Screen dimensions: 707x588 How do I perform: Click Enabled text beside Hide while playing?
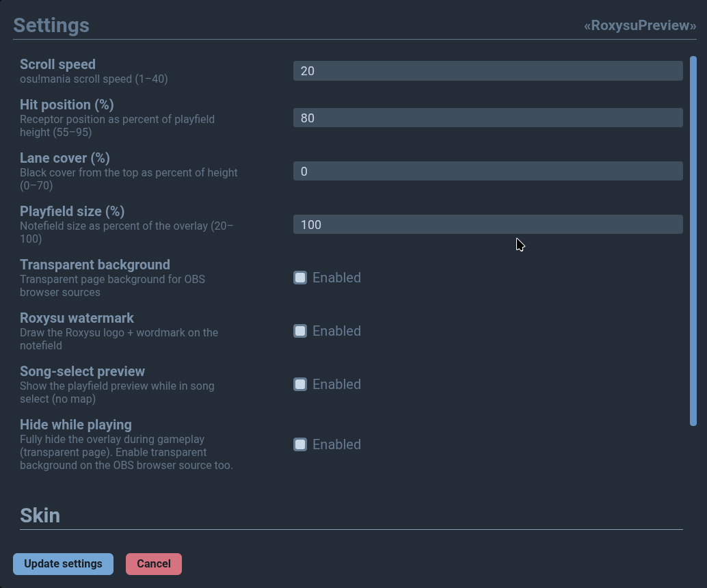[337, 444]
